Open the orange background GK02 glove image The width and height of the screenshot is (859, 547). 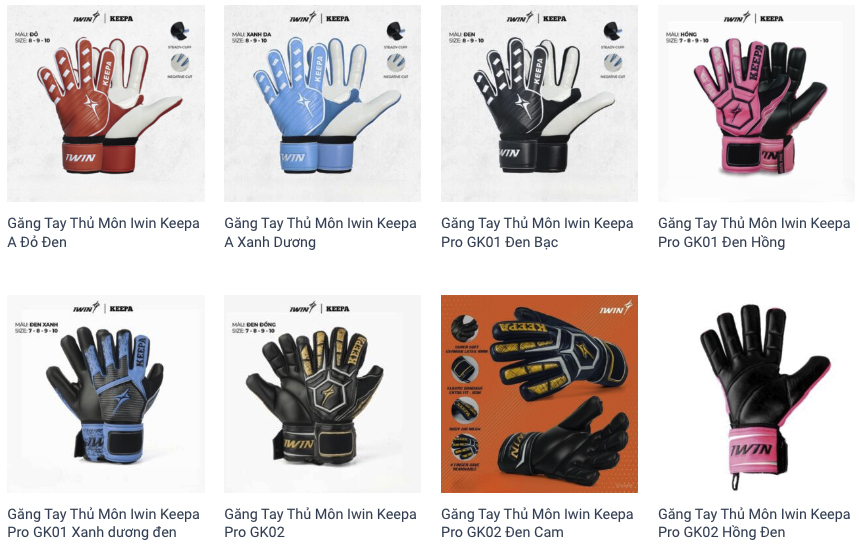coord(539,394)
